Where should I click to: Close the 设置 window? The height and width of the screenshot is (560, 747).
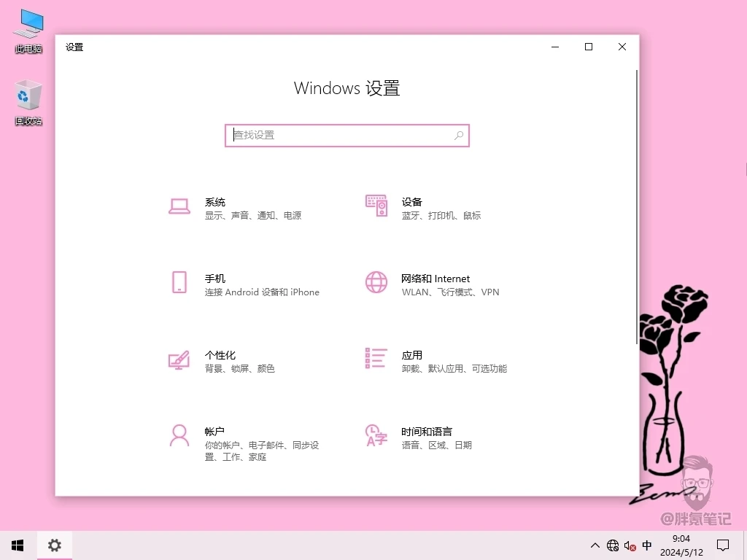(x=622, y=47)
